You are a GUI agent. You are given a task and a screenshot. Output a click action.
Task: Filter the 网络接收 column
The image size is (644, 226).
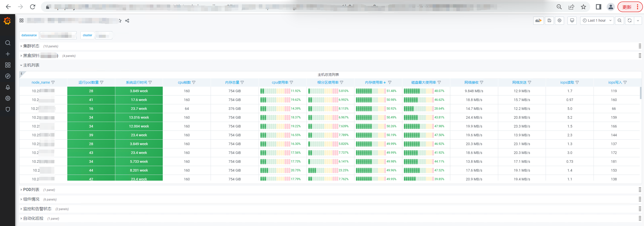click(x=482, y=82)
